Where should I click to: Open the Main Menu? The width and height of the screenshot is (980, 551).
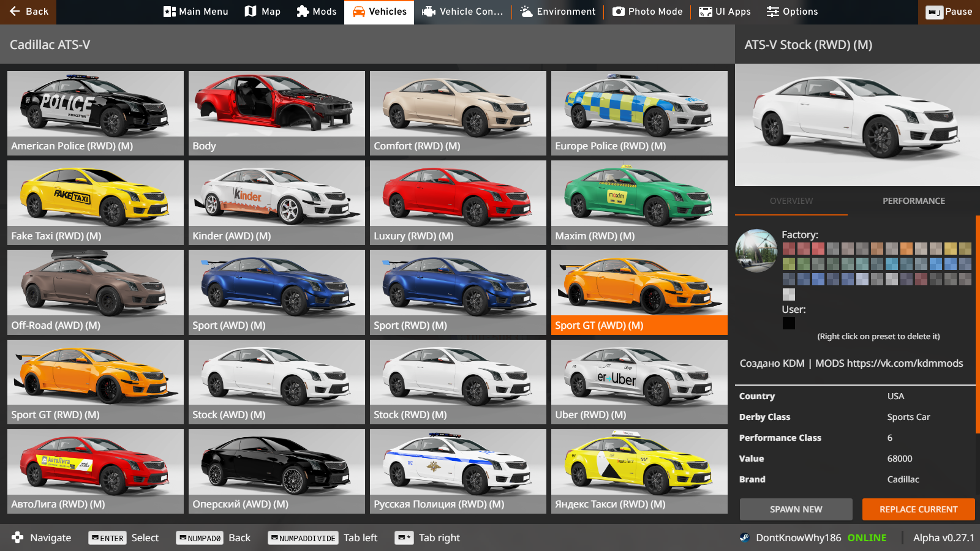pyautogui.click(x=196, y=12)
